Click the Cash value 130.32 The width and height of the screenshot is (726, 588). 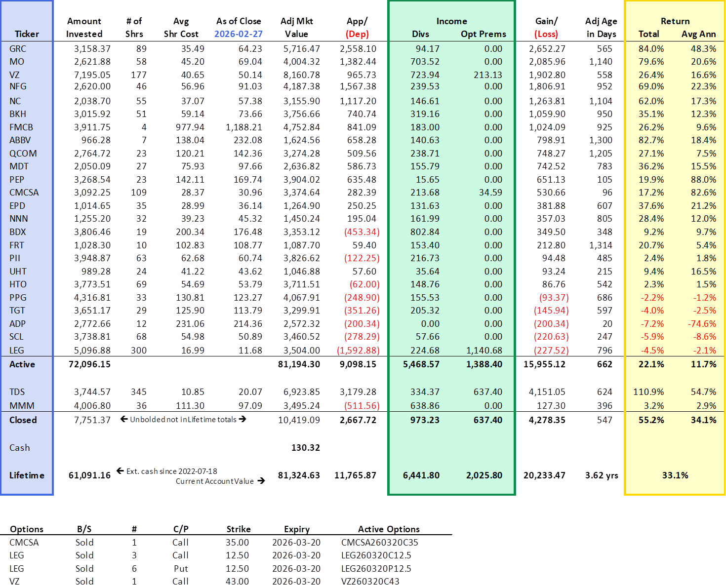(305, 448)
